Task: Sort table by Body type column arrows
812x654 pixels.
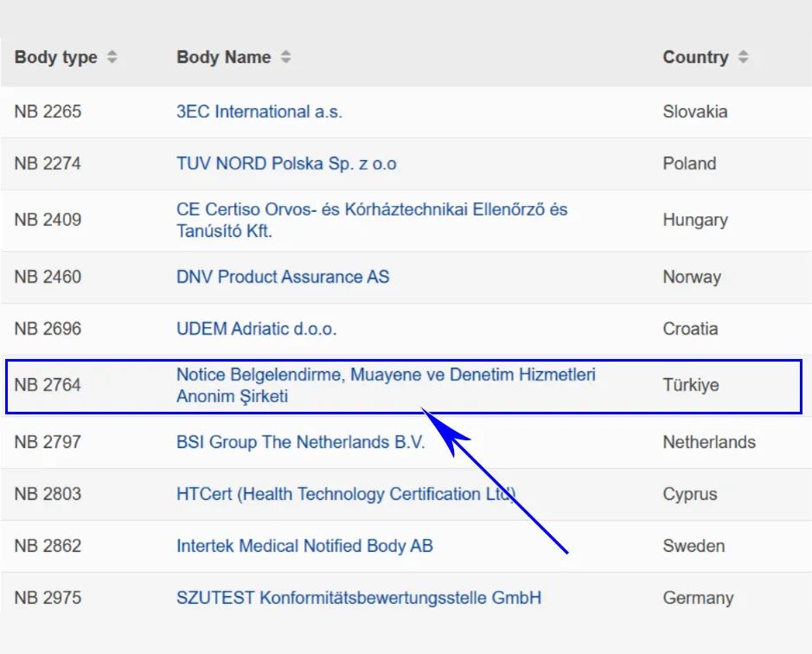Action: coord(112,57)
